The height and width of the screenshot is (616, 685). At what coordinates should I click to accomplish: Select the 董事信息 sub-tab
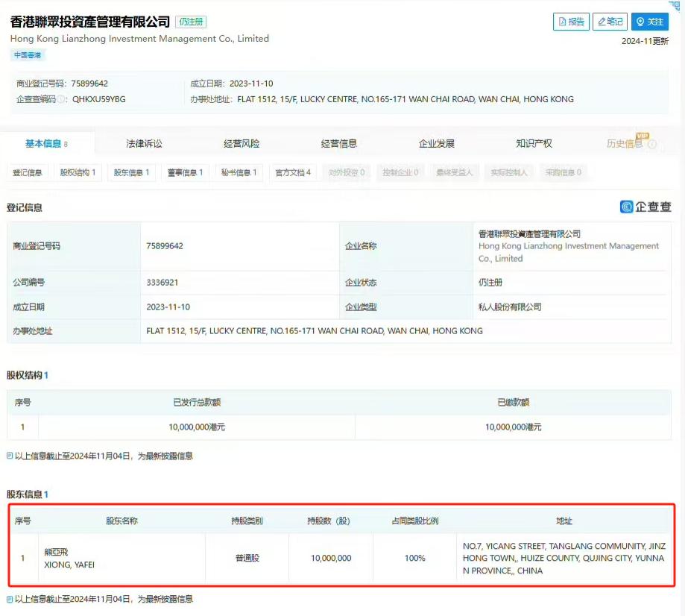click(x=185, y=172)
